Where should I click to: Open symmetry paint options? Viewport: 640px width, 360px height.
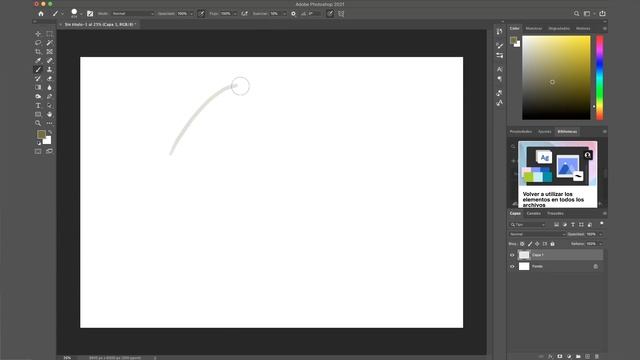pyautogui.click(x=341, y=13)
